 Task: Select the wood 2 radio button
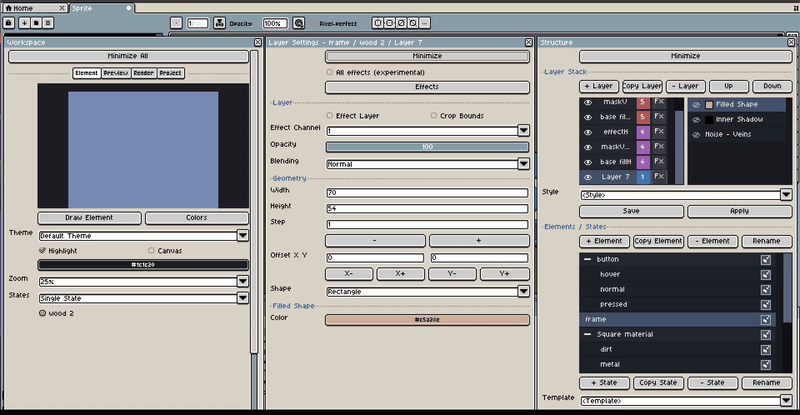[42, 313]
